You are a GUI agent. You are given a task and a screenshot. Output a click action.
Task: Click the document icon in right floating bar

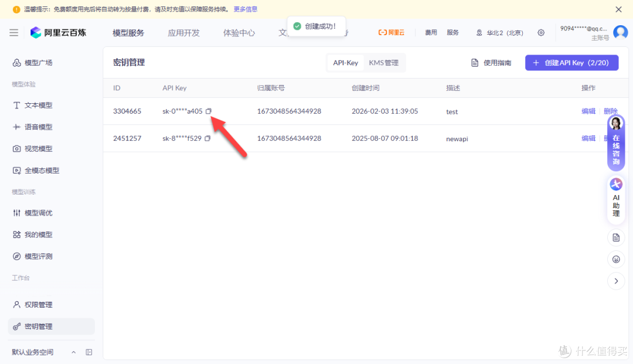(x=616, y=238)
